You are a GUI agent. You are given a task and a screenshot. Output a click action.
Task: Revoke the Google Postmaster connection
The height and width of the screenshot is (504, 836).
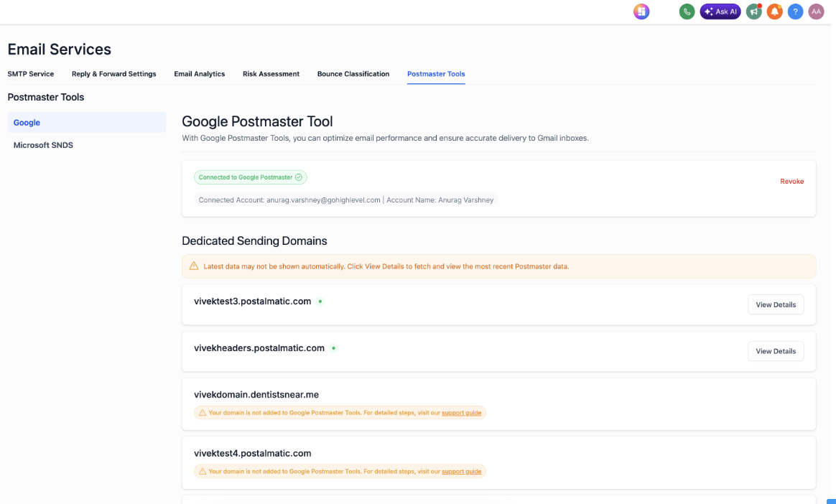pyautogui.click(x=791, y=182)
